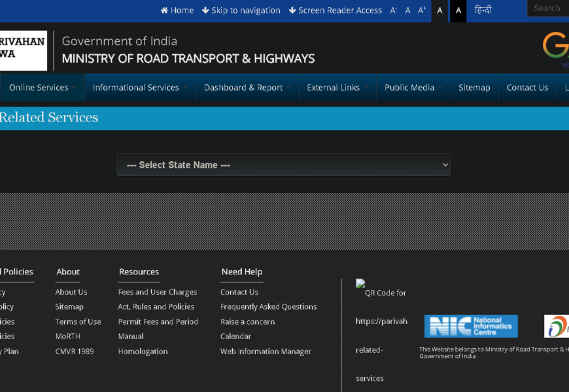569x392 pixels.
Task: Switch language to Hindi
Action: click(x=483, y=10)
